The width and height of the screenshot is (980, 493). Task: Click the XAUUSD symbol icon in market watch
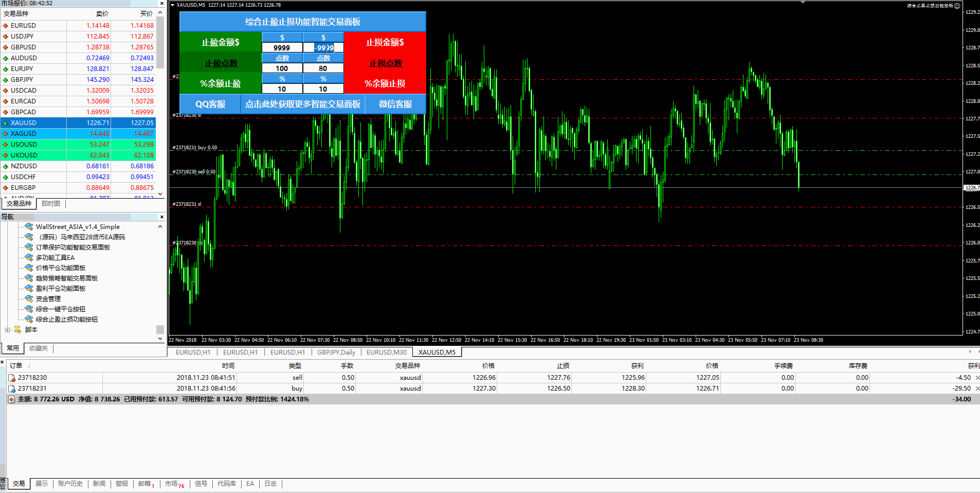point(6,123)
